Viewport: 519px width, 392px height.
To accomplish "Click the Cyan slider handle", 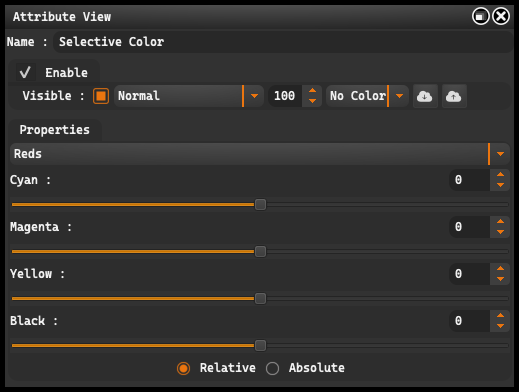I will [x=260, y=204].
